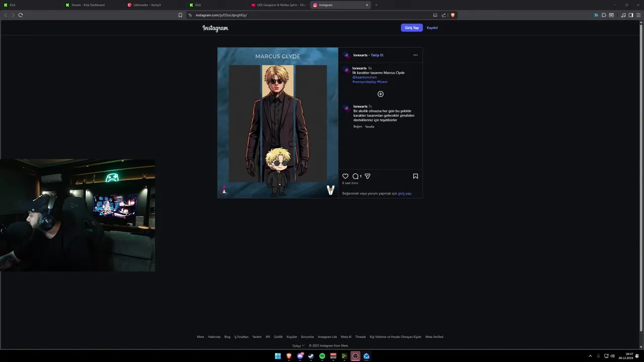This screenshot has height=362, width=644.
Task: Open the Hakkında footer link
Action: point(214,337)
